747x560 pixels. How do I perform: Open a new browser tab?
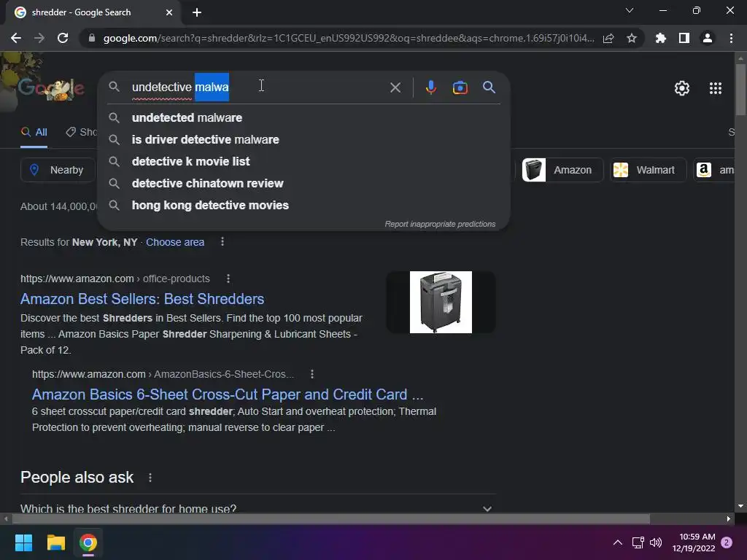point(197,12)
